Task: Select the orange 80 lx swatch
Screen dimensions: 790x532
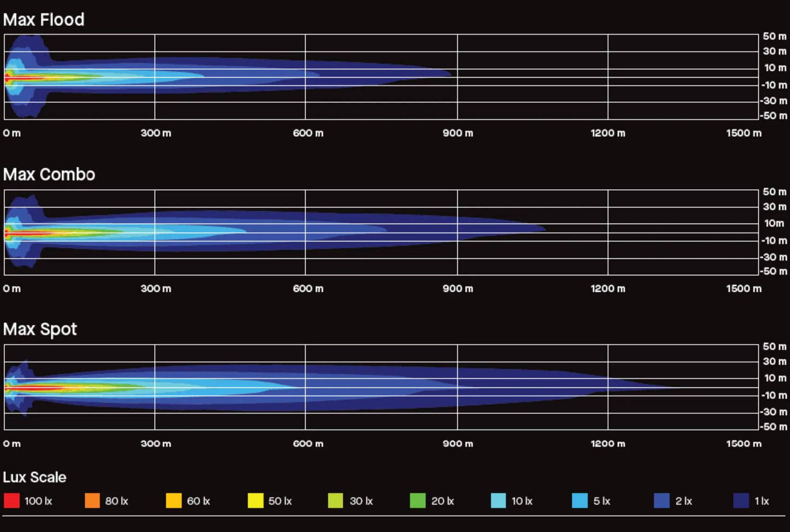Action: (92, 500)
